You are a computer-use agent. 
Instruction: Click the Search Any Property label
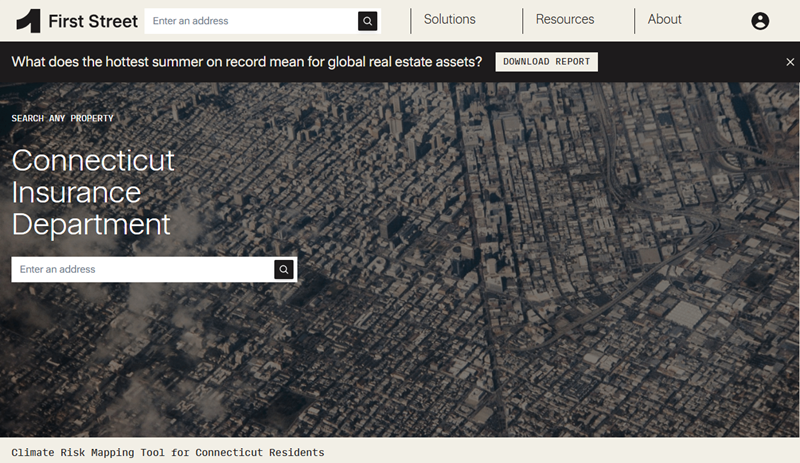click(62, 119)
